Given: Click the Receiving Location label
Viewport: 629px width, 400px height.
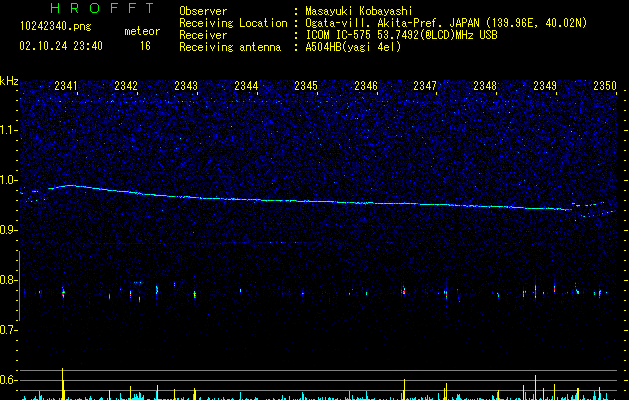Looking at the screenshot, I should pyautogui.click(x=233, y=23).
